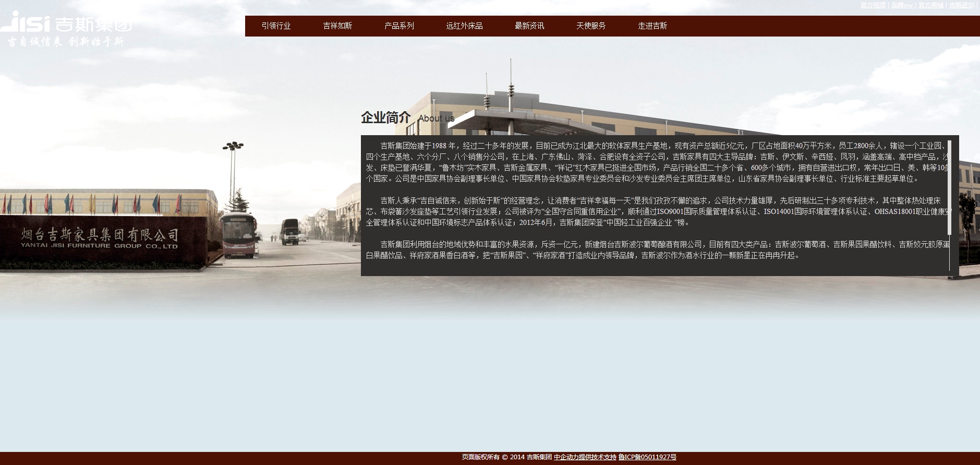Open the 吉祥如斯 menu item

[x=337, y=26]
